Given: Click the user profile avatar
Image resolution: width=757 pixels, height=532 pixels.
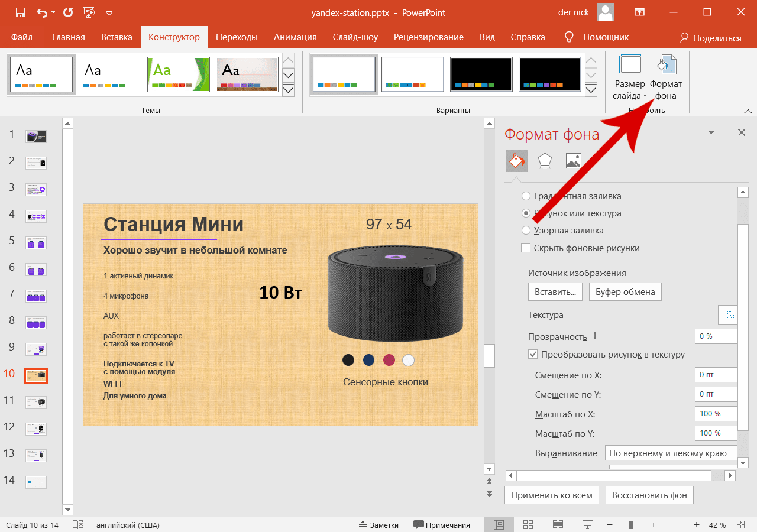Looking at the screenshot, I should 606,12.
